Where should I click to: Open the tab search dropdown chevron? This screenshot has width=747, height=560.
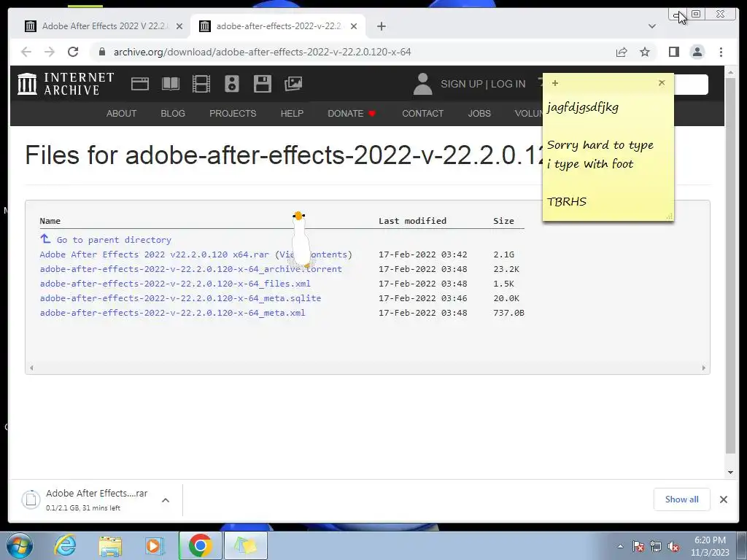click(x=651, y=26)
